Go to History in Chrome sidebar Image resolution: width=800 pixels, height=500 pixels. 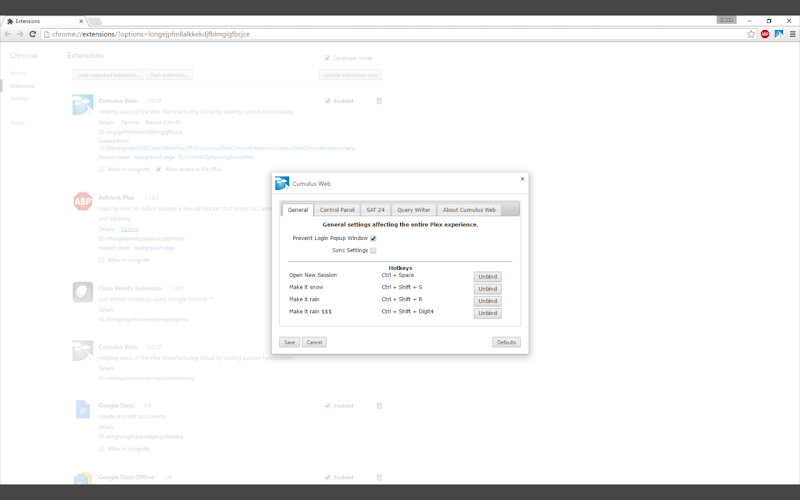point(18,73)
